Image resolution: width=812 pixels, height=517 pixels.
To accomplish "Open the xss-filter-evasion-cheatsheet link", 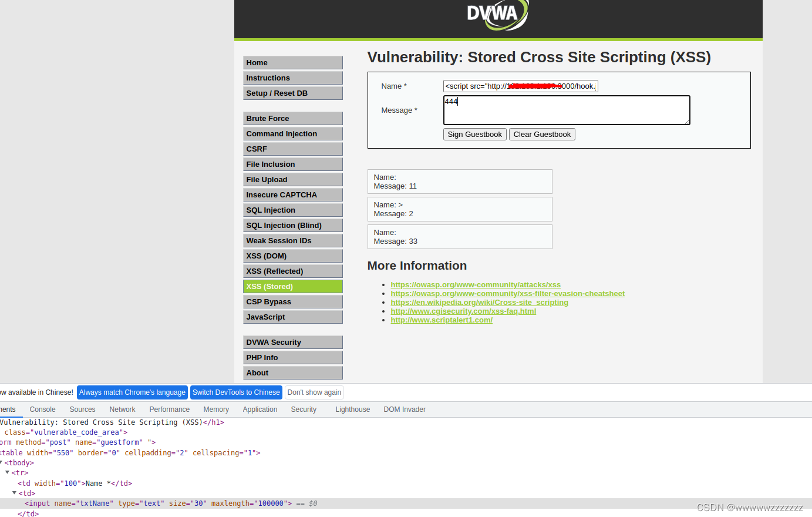I will coord(508,294).
